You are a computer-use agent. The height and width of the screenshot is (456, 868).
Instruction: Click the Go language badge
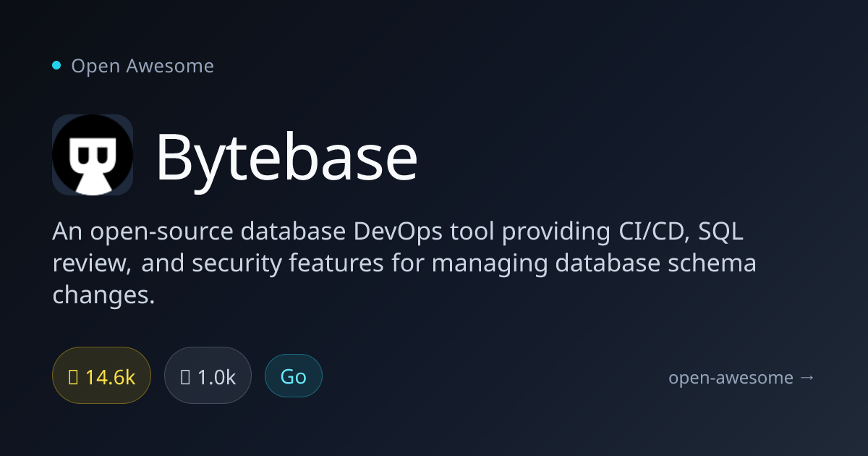(294, 376)
